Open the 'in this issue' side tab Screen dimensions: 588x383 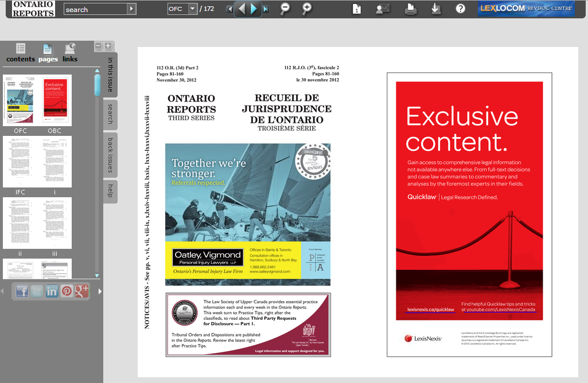pos(110,75)
